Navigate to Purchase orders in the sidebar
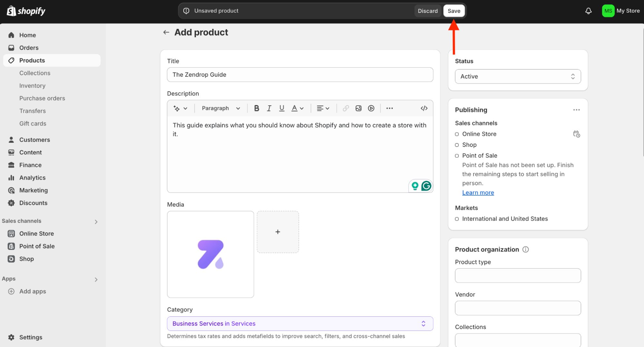644x347 pixels. pos(42,98)
